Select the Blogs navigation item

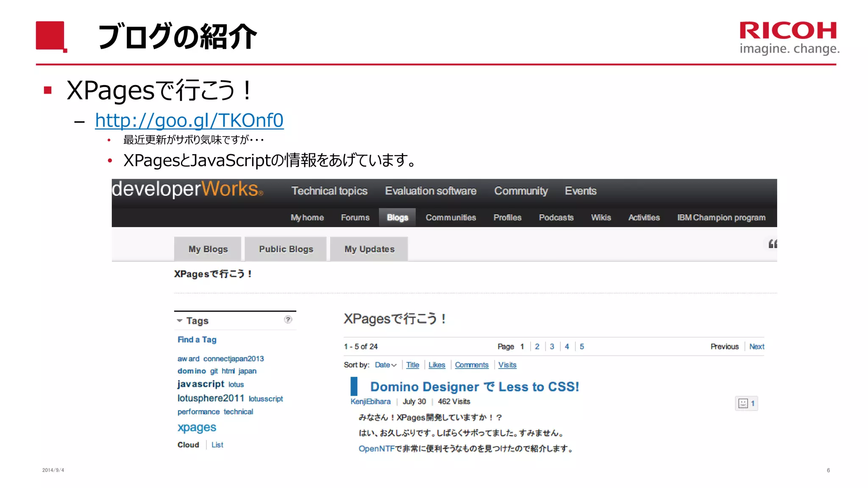click(397, 217)
